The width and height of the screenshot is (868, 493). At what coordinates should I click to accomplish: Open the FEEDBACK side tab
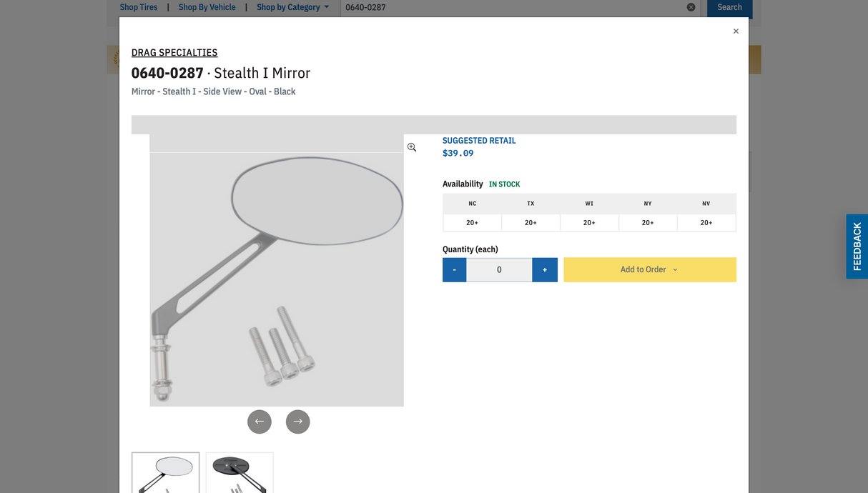coord(857,246)
